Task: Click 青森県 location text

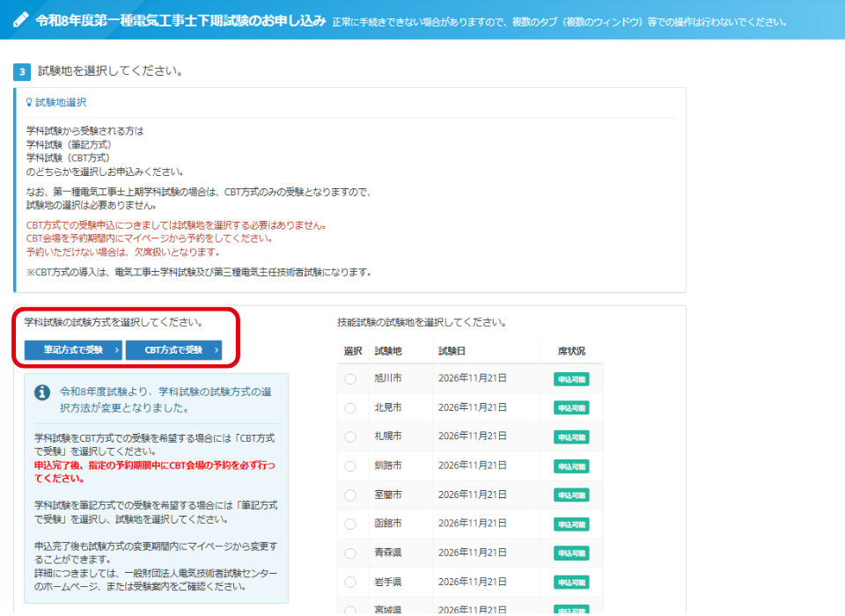Action: [x=388, y=553]
